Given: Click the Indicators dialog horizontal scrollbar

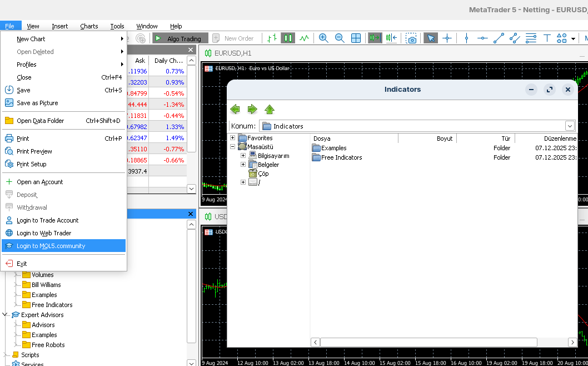Looking at the screenshot, I should tap(428, 342).
